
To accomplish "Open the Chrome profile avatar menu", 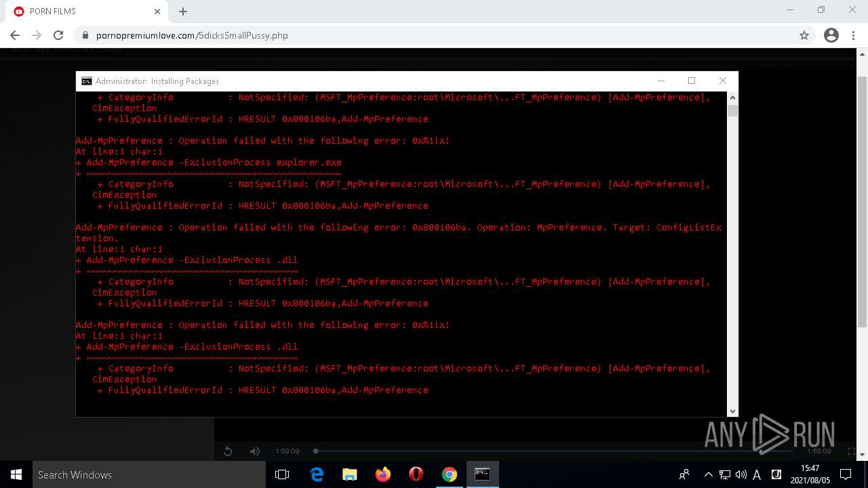I will click(x=831, y=35).
